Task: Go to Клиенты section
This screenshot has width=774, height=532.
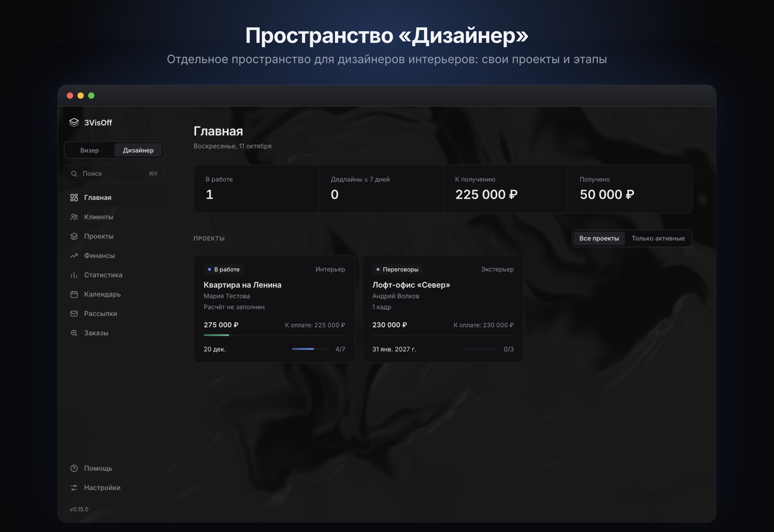Action: click(x=114, y=217)
